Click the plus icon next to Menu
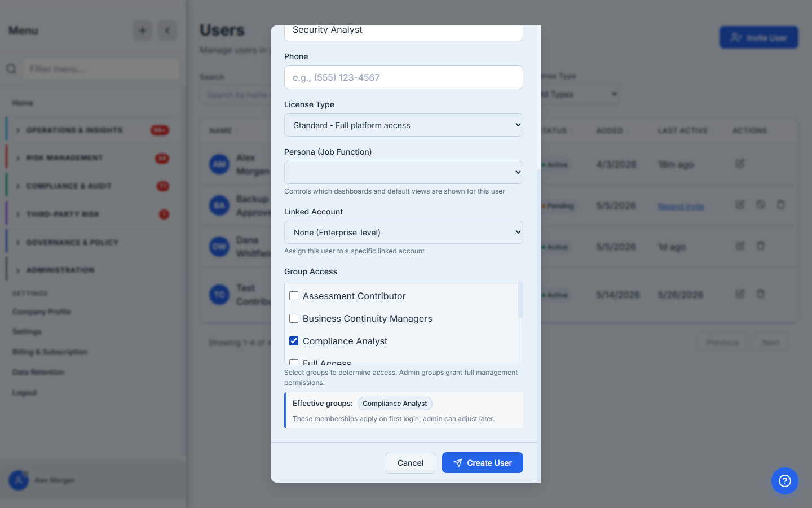Viewport: 812px width, 508px height. 143,30
